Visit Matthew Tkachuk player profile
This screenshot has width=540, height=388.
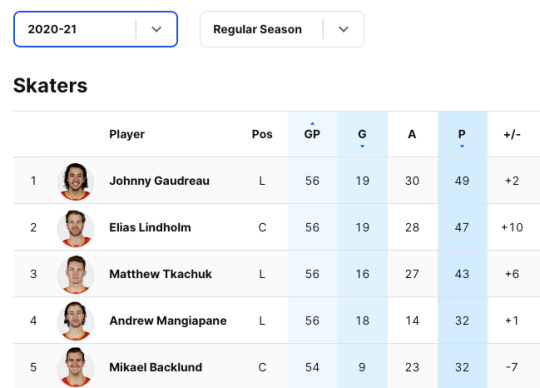(160, 274)
